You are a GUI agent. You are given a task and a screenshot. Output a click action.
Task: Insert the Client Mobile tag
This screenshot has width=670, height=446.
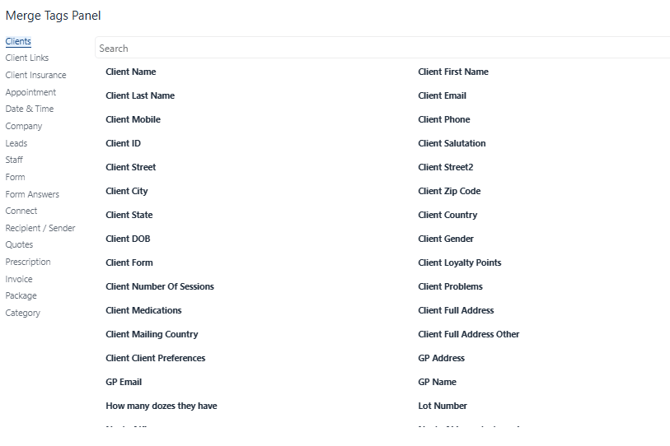[133, 120]
